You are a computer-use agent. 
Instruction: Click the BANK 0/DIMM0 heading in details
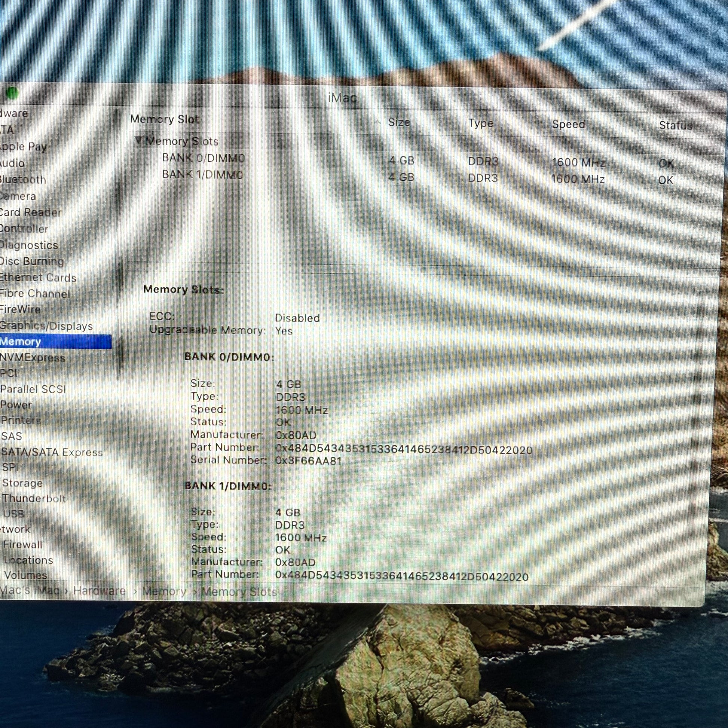[x=229, y=357]
